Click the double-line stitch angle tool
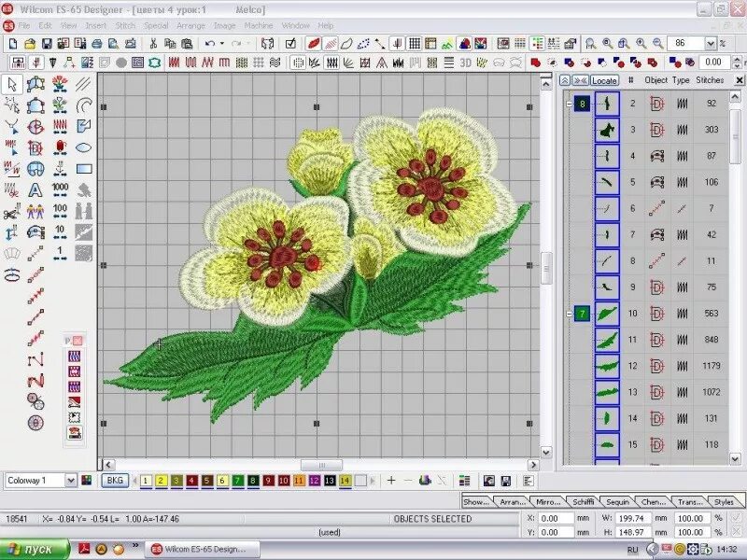 coord(84,84)
